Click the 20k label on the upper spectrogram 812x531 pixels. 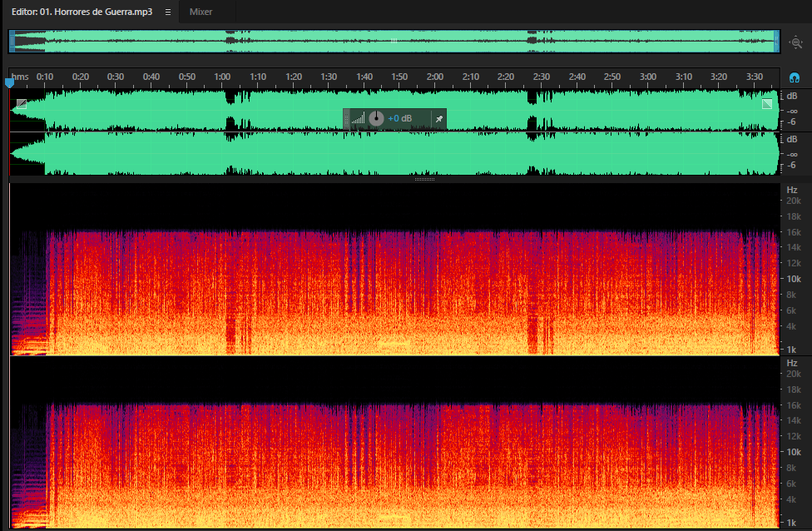click(794, 201)
